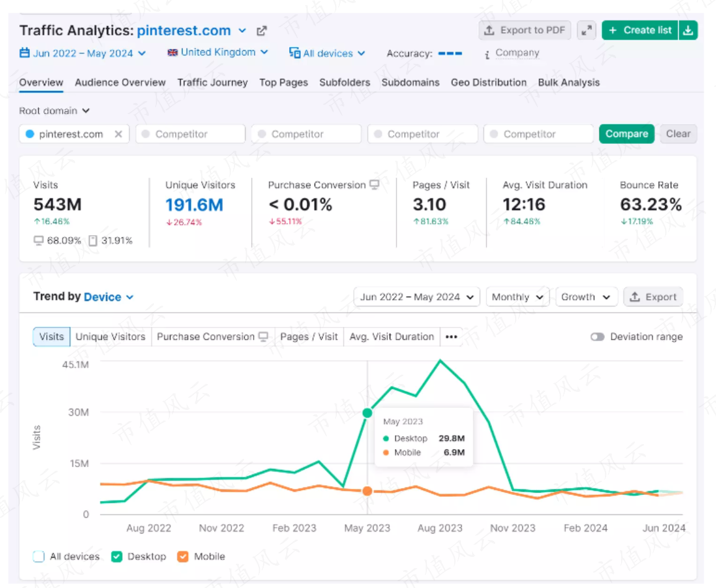Select Pages / Visit chart metric tab
Viewport: 716px width, 588px height.
coord(309,337)
